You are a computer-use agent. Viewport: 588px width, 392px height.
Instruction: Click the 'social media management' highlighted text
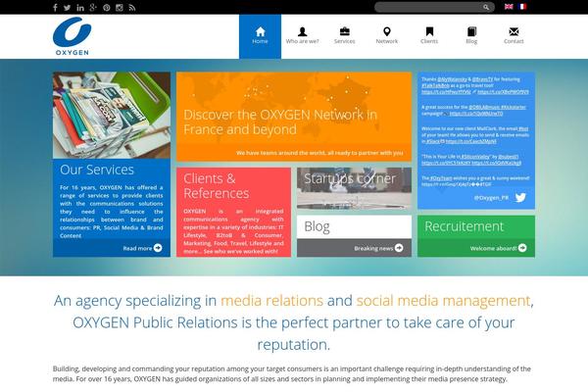pos(443,301)
